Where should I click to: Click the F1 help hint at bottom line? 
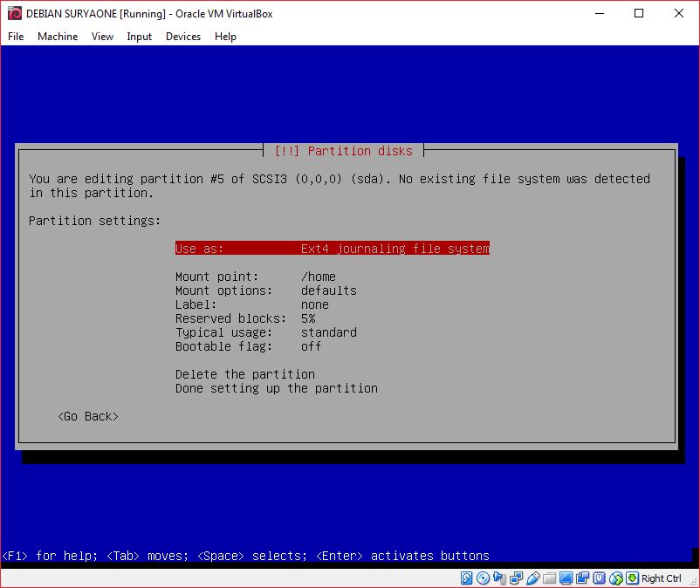click(50, 556)
